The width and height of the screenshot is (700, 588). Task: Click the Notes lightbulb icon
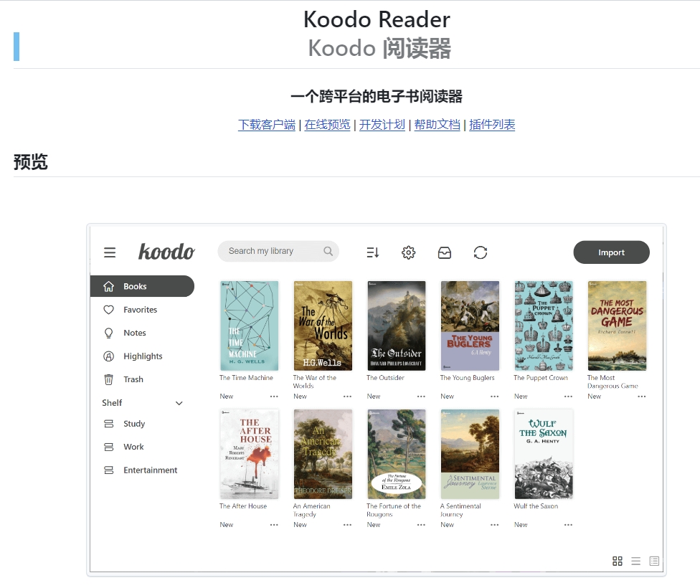pos(108,333)
